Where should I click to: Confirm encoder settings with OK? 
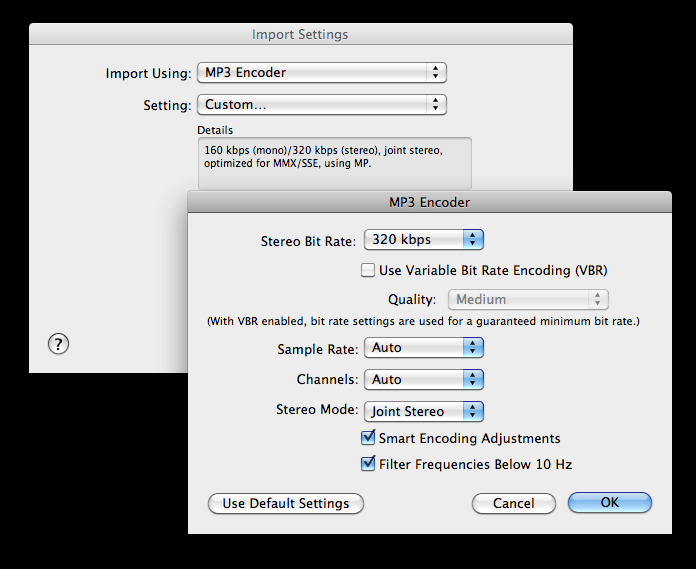[610, 503]
